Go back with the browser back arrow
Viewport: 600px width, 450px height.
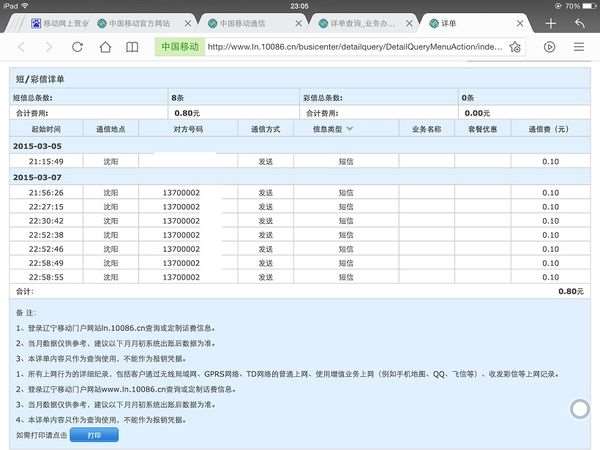click(x=21, y=47)
